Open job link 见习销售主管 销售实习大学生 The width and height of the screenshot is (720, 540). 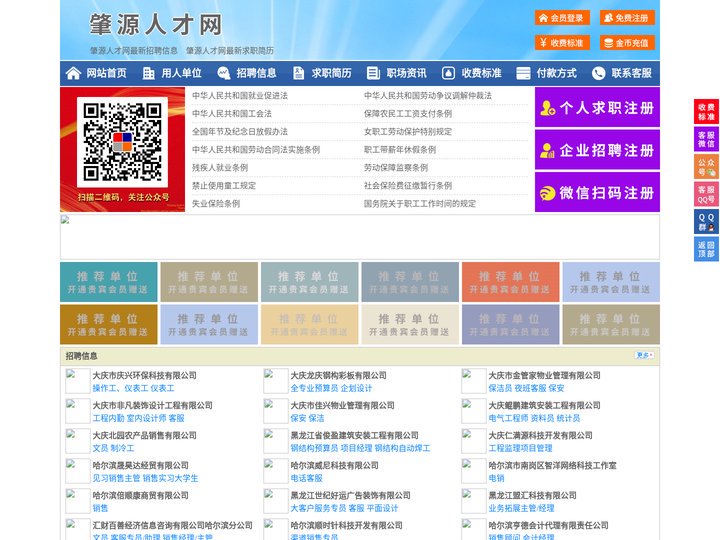145,478
